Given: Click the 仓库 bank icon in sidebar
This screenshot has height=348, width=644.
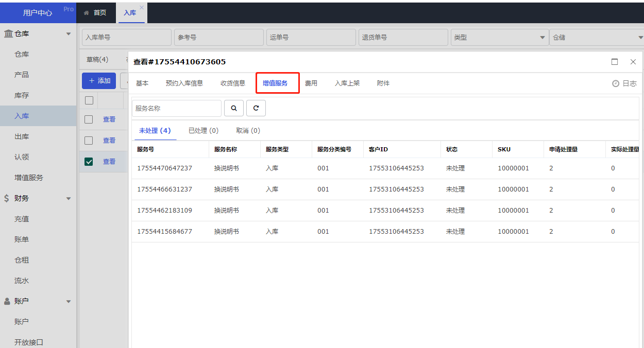Looking at the screenshot, I should [x=9, y=33].
